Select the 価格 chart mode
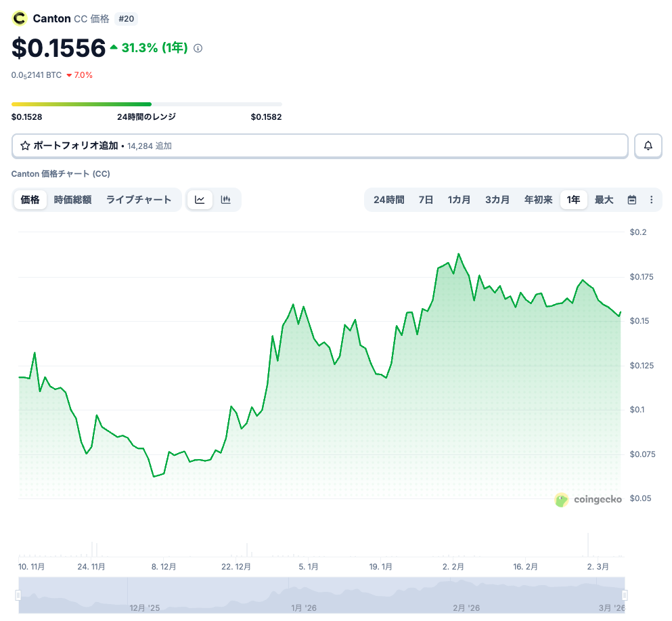Image resolution: width=672 pixels, height=621 pixels. tap(30, 200)
